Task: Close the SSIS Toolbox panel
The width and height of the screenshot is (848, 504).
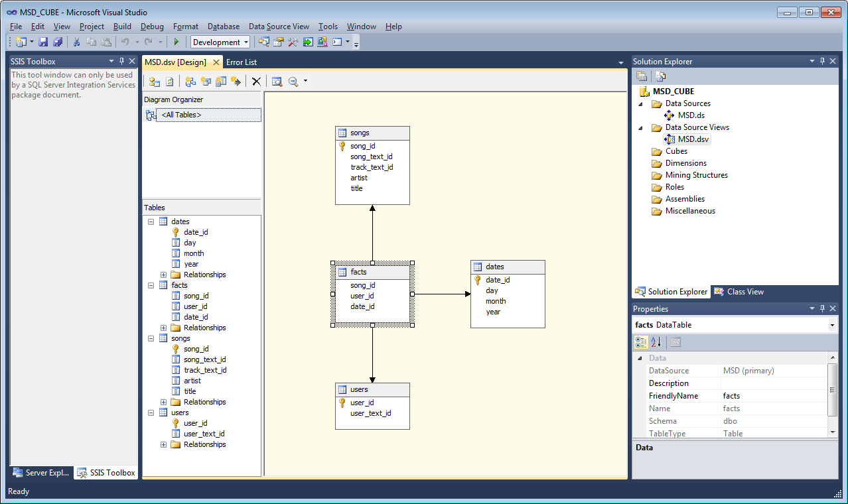Action: pos(132,62)
